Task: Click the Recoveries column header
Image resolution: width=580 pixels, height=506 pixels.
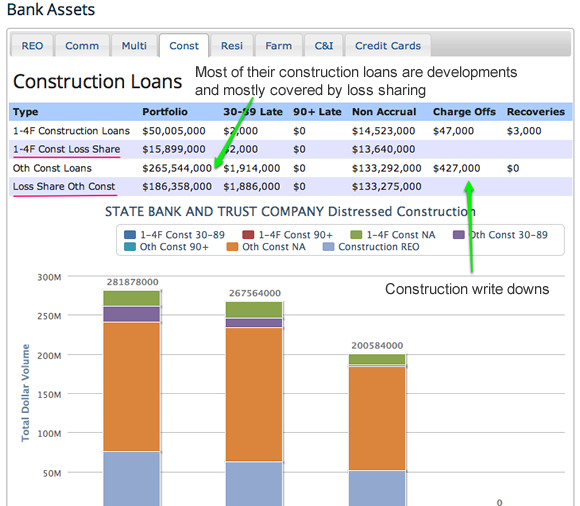Action: (536, 112)
